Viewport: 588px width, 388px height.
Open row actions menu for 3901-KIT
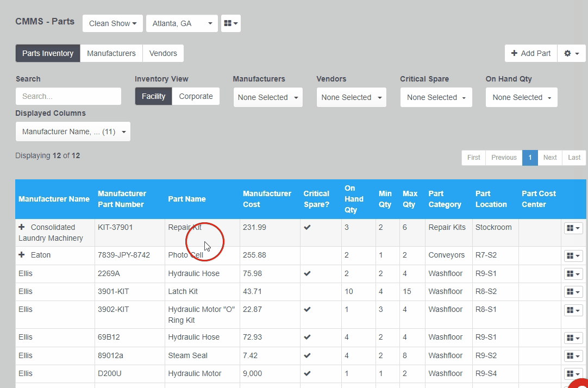573,292
